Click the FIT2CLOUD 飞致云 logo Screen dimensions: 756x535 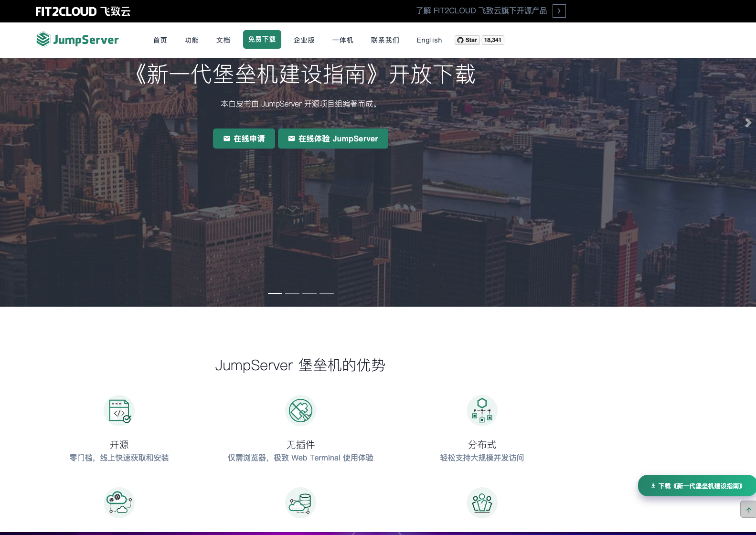(83, 11)
